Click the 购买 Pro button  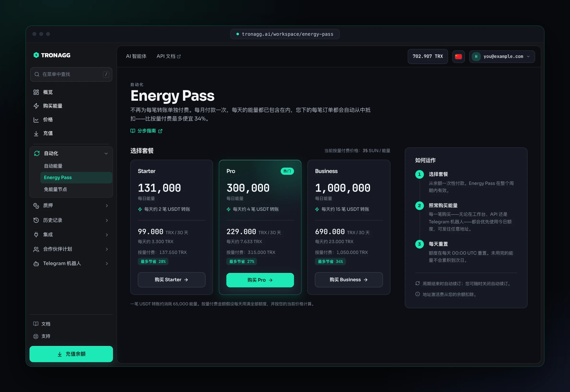click(260, 280)
